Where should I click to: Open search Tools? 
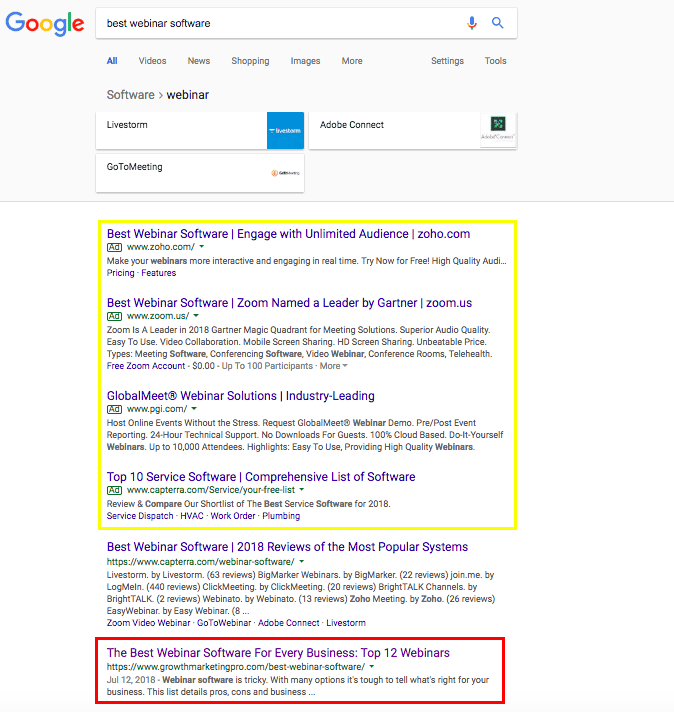(x=495, y=61)
